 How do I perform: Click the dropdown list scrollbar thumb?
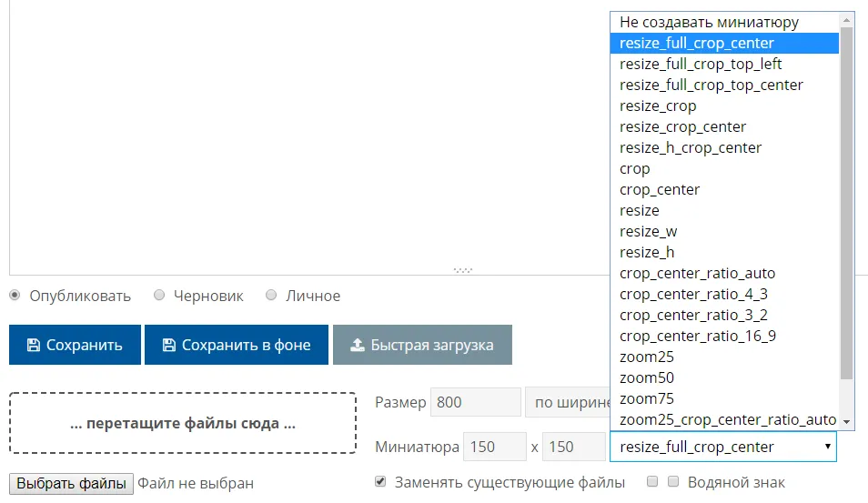pyautogui.click(x=846, y=204)
